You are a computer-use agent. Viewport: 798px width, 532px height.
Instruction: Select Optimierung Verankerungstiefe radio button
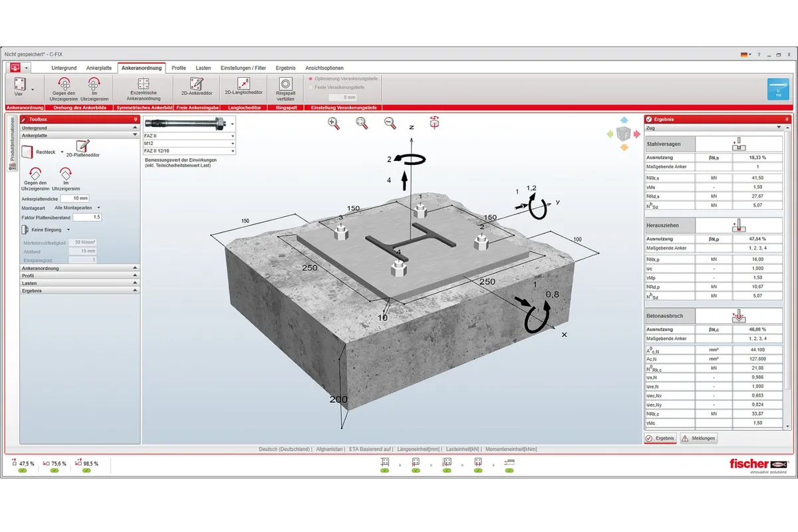click(x=310, y=78)
